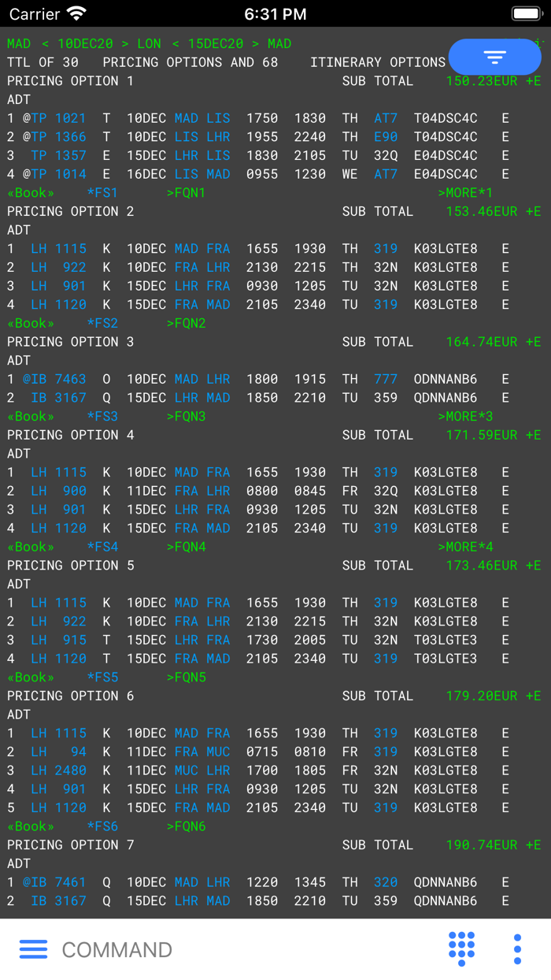
Task: Select the 150.23EUR sub total
Action: [x=482, y=81]
